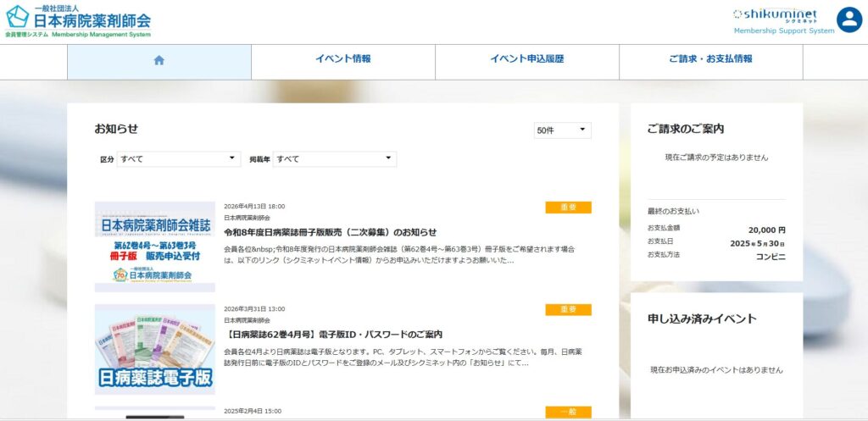Image resolution: width=868 pixels, height=421 pixels.
Task: Click the 重要 badge on the 2026年4月13日 notice
Action: [x=568, y=208]
